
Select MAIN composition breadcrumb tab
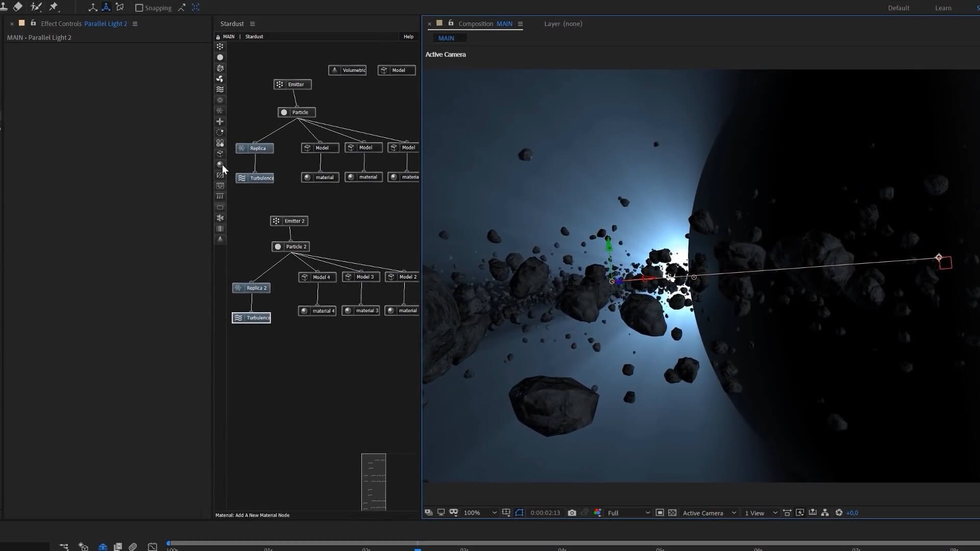446,38
